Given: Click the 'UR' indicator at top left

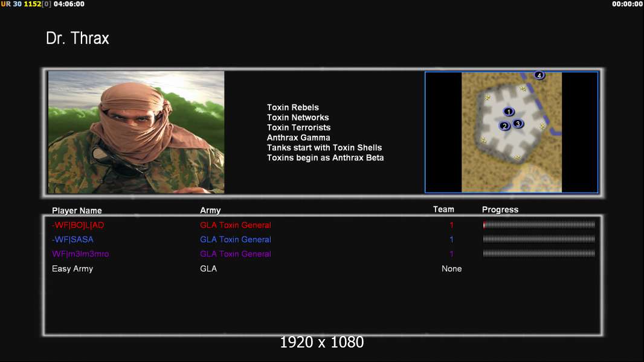Looking at the screenshot, I should (x=6, y=4).
